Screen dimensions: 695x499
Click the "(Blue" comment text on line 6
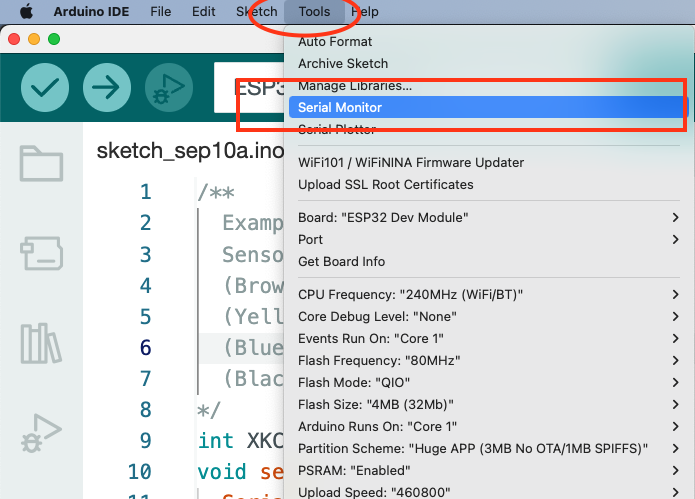pos(253,347)
